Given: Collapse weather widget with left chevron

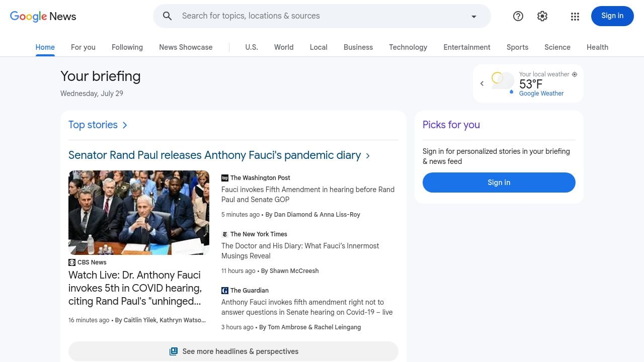Looking at the screenshot, I should [482, 83].
